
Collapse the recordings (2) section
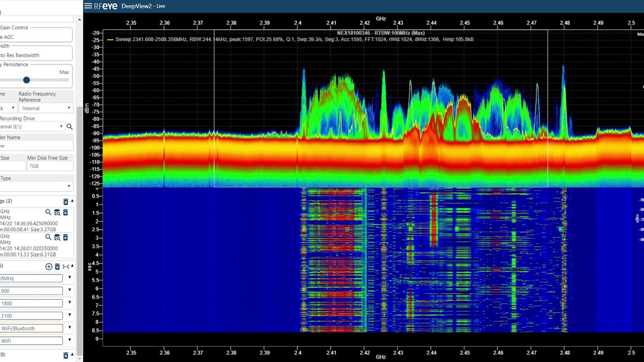pos(72,201)
